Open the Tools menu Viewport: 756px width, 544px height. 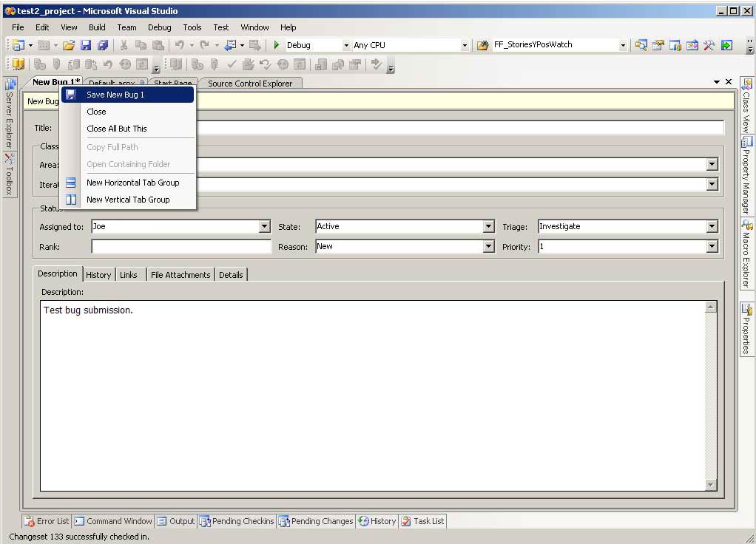pyautogui.click(x=192, y=27)
